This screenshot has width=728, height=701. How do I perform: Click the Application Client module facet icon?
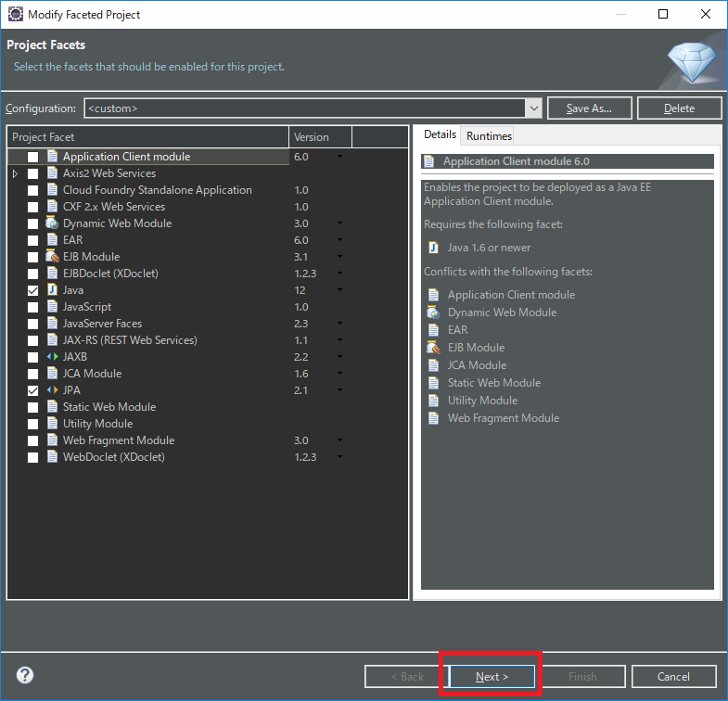(53, 157)
